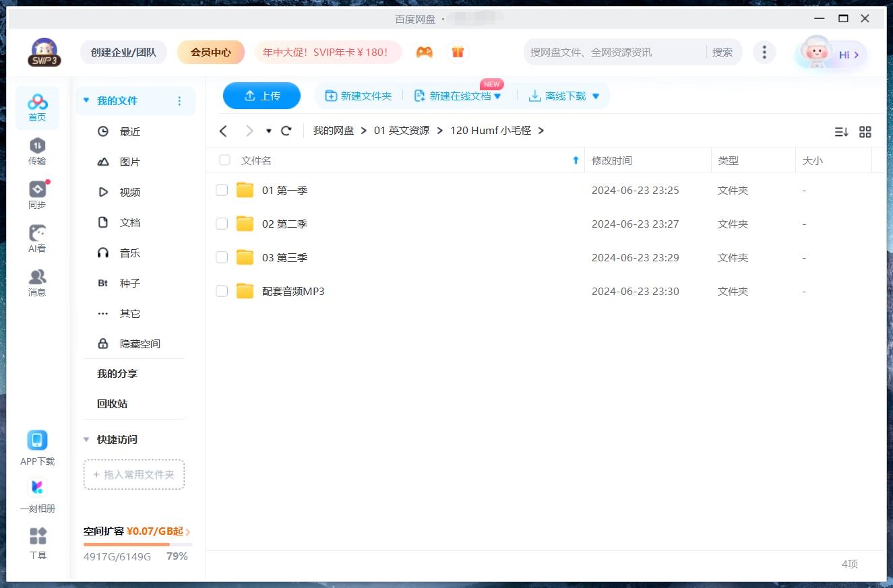The image size is (893, 588).
Task: Open the sort order options icon
Action: (841, 132)
